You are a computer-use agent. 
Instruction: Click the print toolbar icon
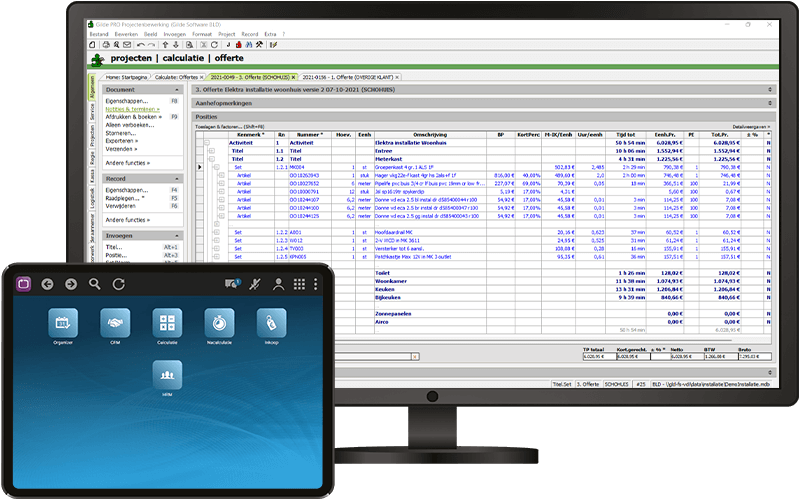pos(106,45)
